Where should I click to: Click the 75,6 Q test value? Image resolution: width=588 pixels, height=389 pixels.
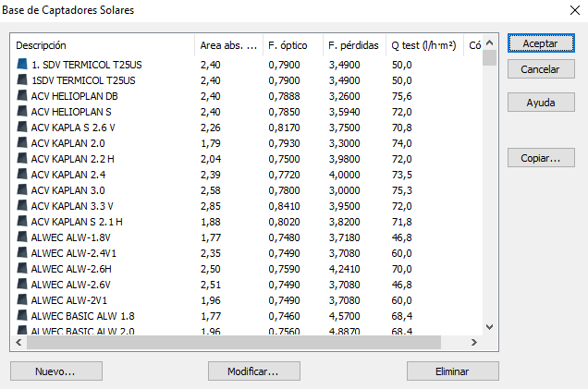[402, 96]
